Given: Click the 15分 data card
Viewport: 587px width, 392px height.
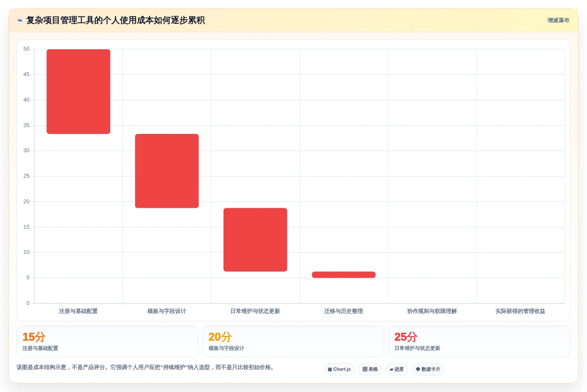Looking at the screenshot, I should (108, 341).
